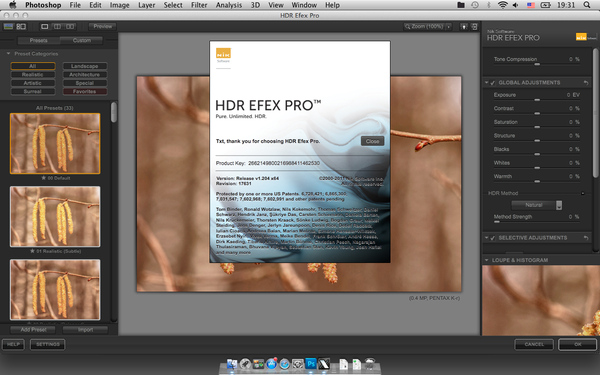The width and height of the screenshot is (600, 375).
Task: Open Launchpad rocket icon in Dock
Action: point(245,364)
